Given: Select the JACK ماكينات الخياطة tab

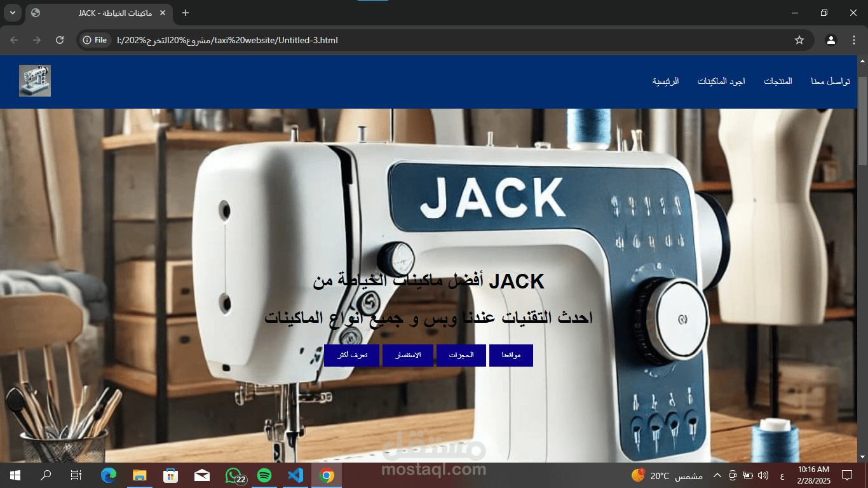Looking at the screenshot, I should [98, 13].
